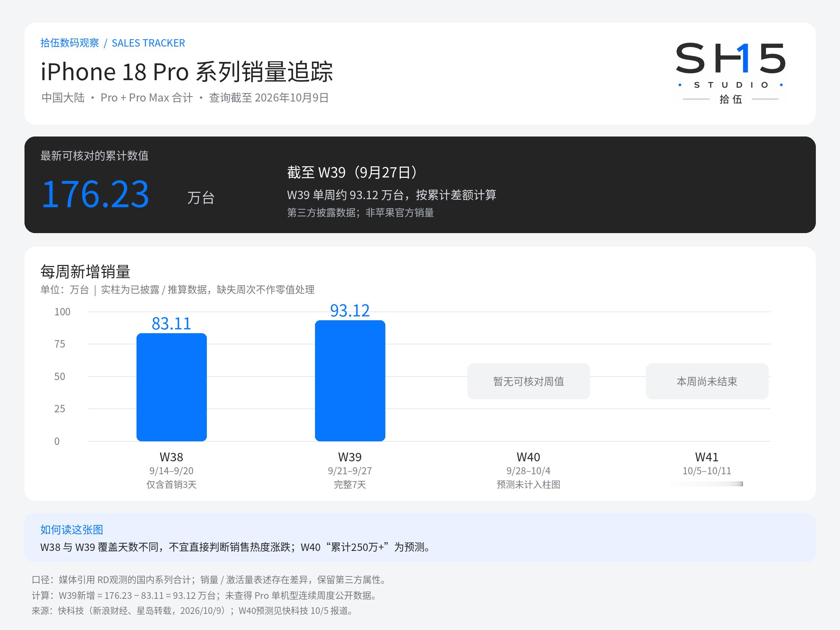Click the y-axis label 100
Image resolution: width=840 pixels, height=630 pixels.
click(62, 312)
